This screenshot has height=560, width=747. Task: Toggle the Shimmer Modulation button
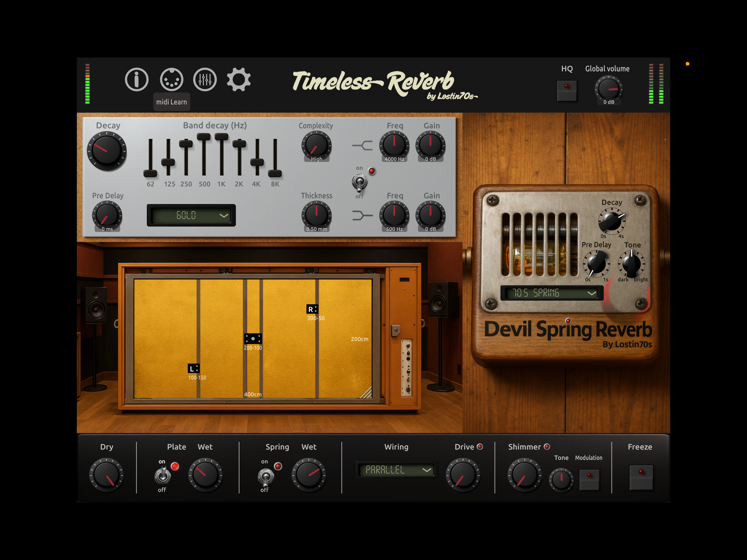point(589,480)
